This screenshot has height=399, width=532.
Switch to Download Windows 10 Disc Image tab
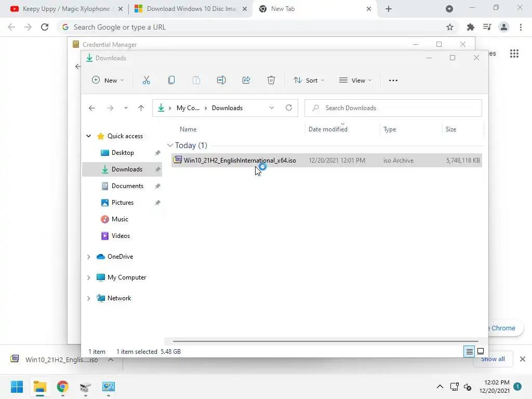click(x=191, y=9)
